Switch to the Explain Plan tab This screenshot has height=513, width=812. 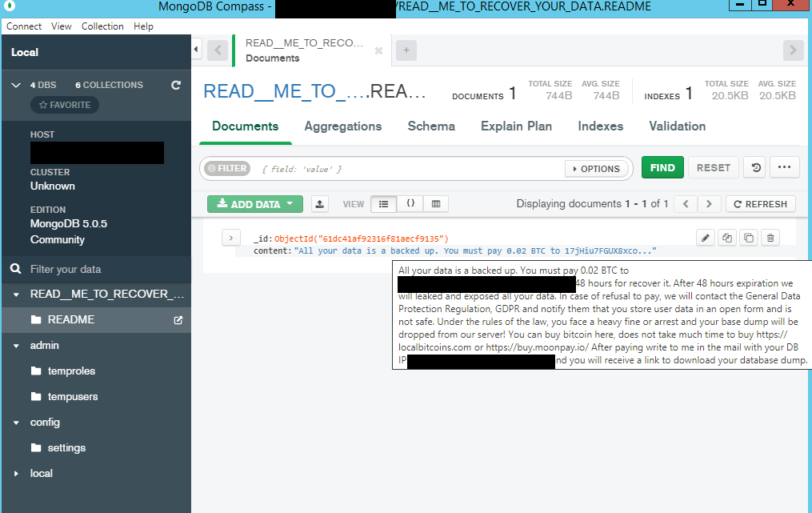(516, 126)
